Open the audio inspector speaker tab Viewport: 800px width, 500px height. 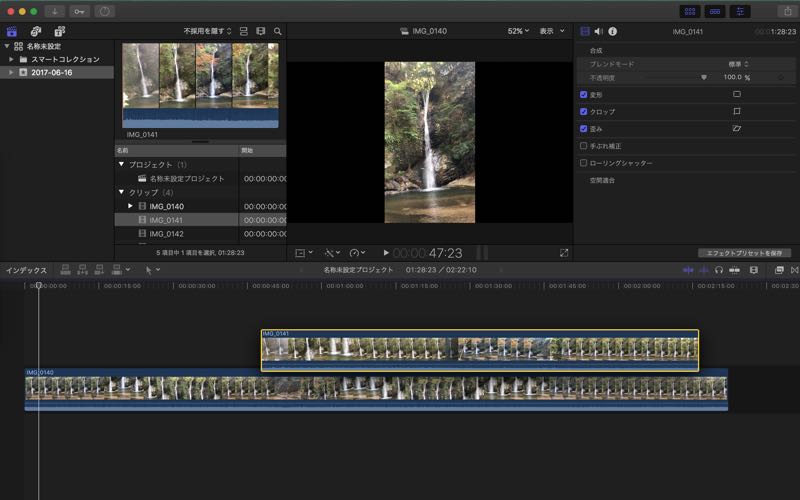pyautogui.click(x=599, y=31)
